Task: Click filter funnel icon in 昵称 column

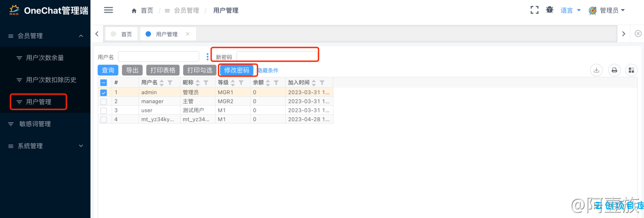Action: 205,83
